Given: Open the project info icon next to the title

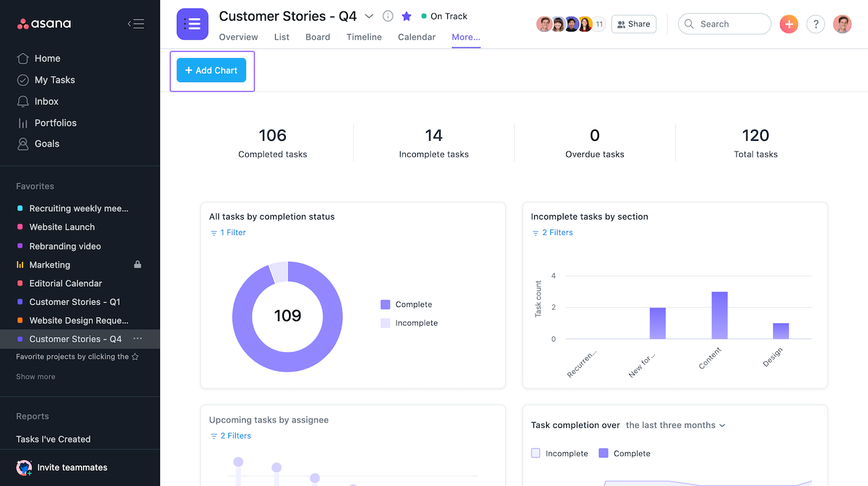Looking at the screenshot, I should 388,16.
